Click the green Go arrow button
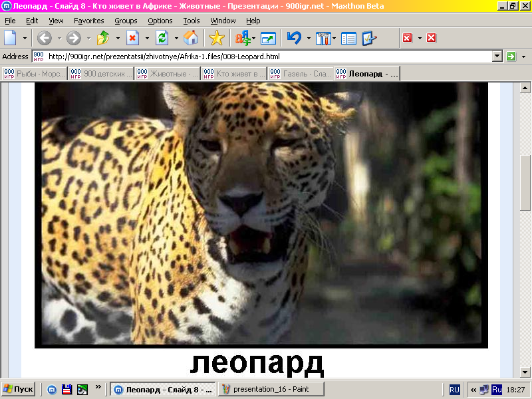The height and width of the screenshot is (399, 532). click(x=511, y=57)
